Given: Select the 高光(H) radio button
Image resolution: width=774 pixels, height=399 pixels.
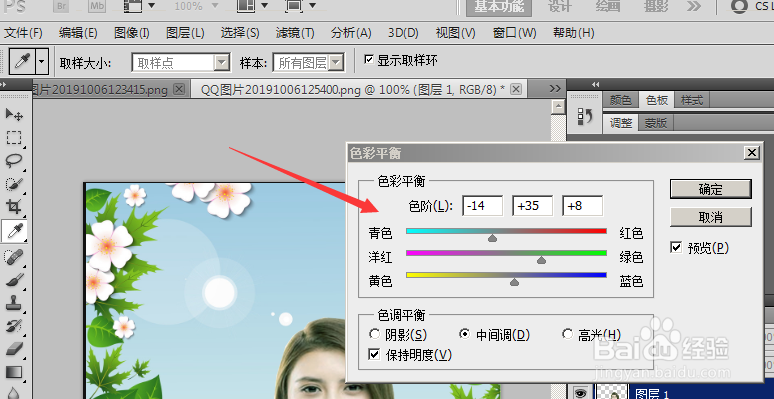Looking at the screenshot, I should tap(568, 335).
